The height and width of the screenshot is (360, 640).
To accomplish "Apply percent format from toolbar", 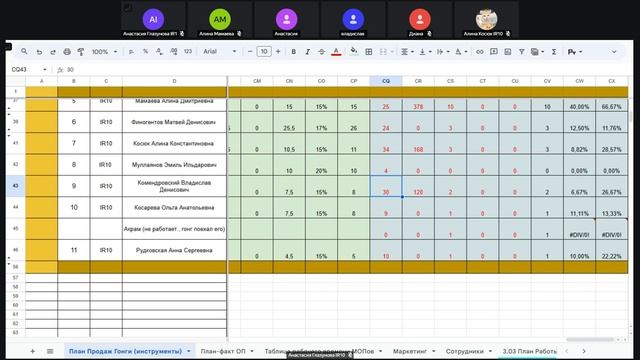I will 145,52.
